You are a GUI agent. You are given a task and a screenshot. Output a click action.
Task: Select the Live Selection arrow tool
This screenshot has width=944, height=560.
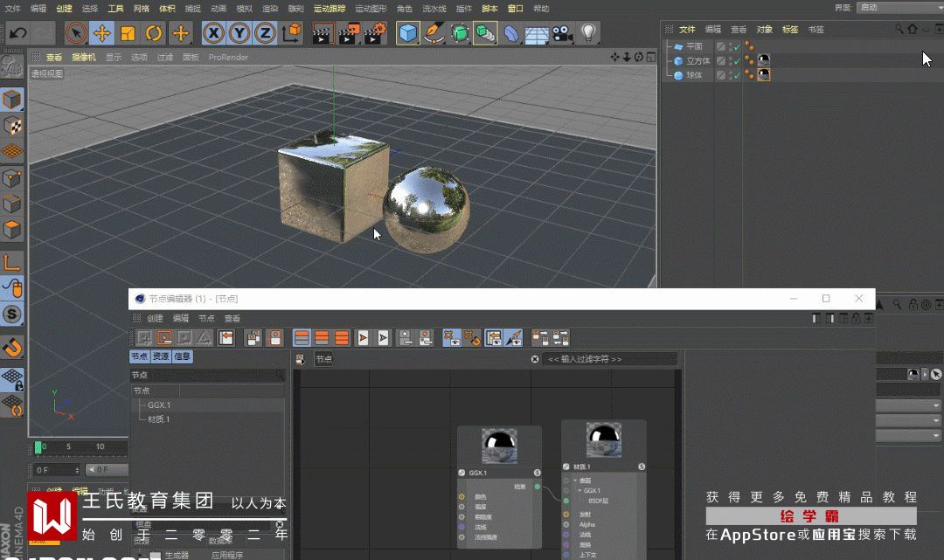75,32
